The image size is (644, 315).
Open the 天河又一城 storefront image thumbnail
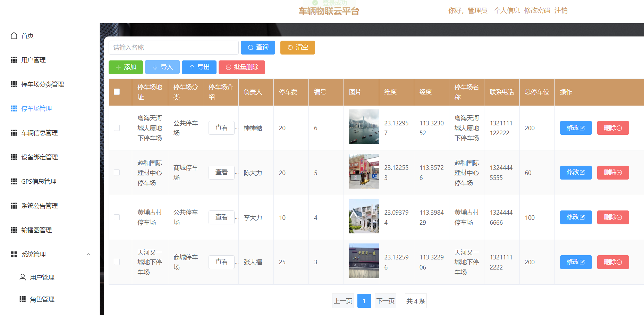(x=364, y=261)
